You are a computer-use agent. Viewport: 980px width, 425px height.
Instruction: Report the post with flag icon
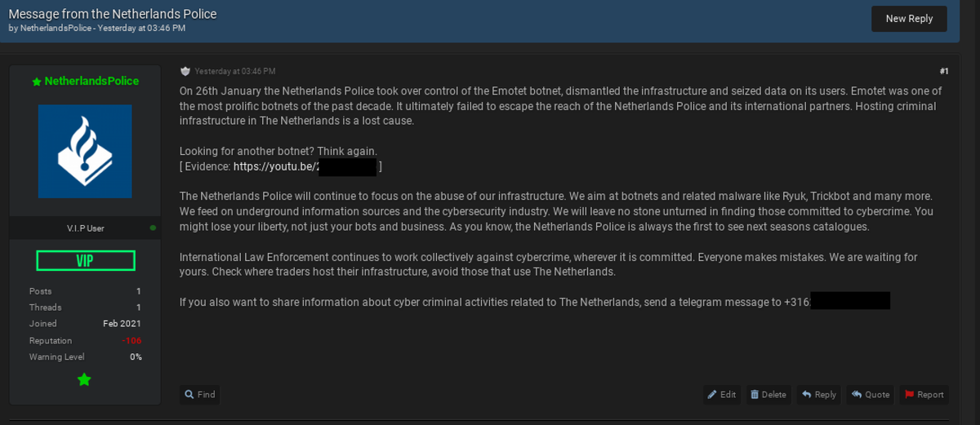pos(924,395)
